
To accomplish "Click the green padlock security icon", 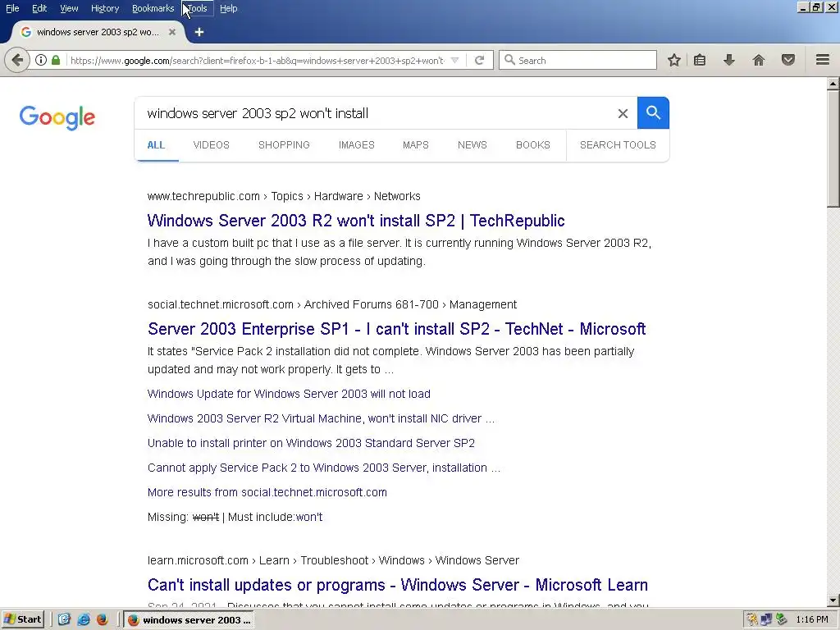I will (56, 60).
